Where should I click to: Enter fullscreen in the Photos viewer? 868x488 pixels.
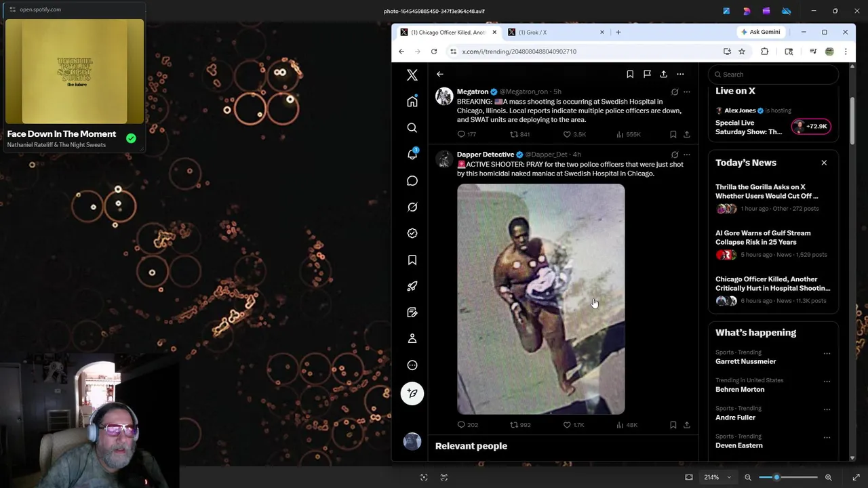click(x=856, y=477)
